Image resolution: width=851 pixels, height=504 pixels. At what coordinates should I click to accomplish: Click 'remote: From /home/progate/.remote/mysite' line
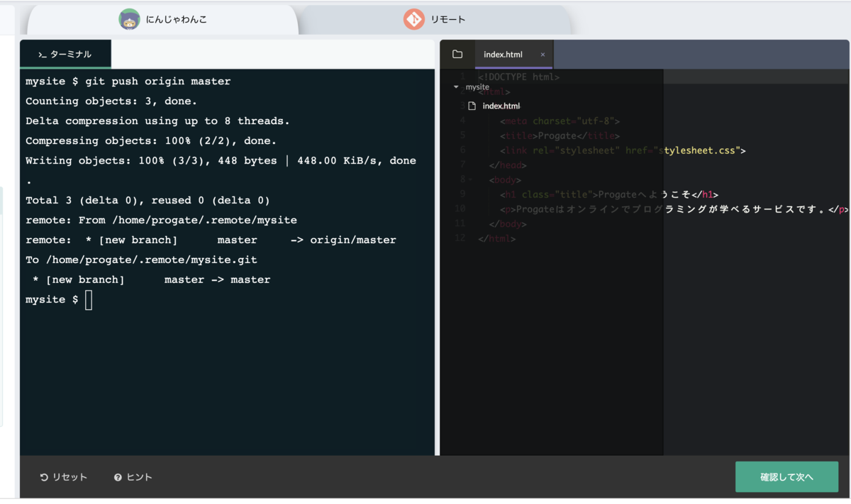click(x=161, y=220)
